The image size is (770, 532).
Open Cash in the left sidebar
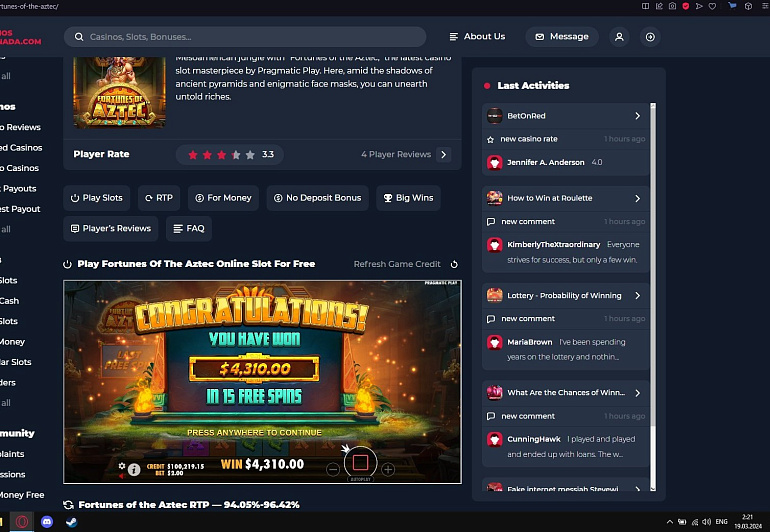10,301
